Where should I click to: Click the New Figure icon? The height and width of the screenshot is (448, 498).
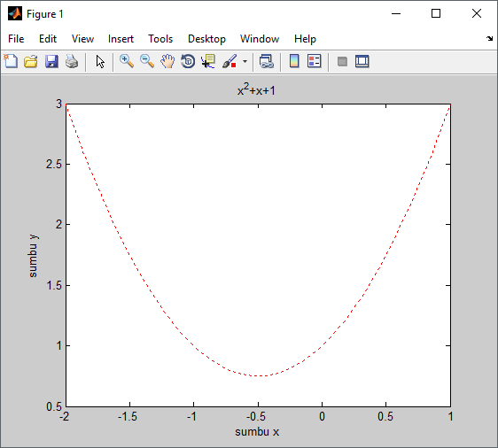pos(11,61)
